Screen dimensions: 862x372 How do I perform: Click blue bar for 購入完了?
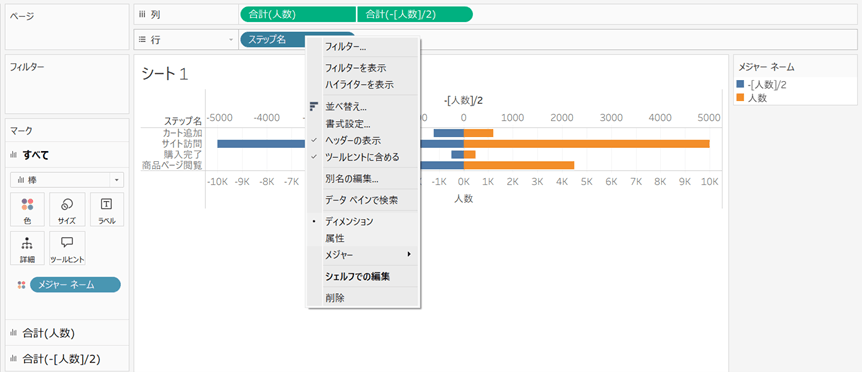click(457, 154)
